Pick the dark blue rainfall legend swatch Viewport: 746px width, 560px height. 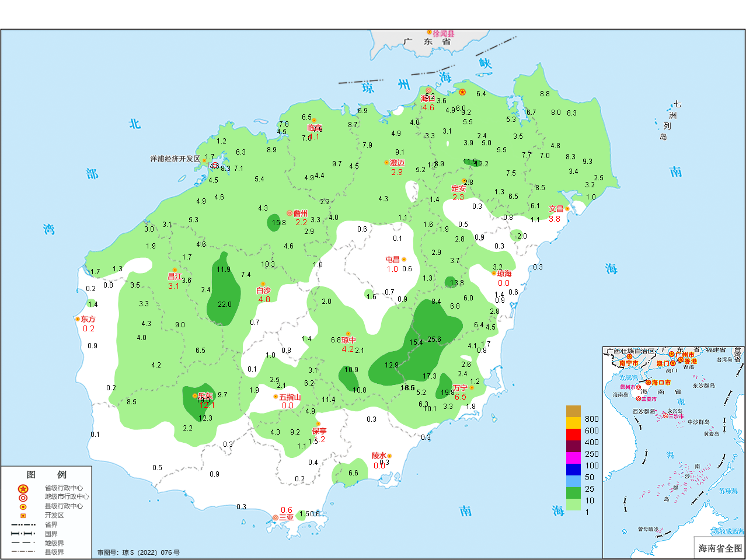573,470
